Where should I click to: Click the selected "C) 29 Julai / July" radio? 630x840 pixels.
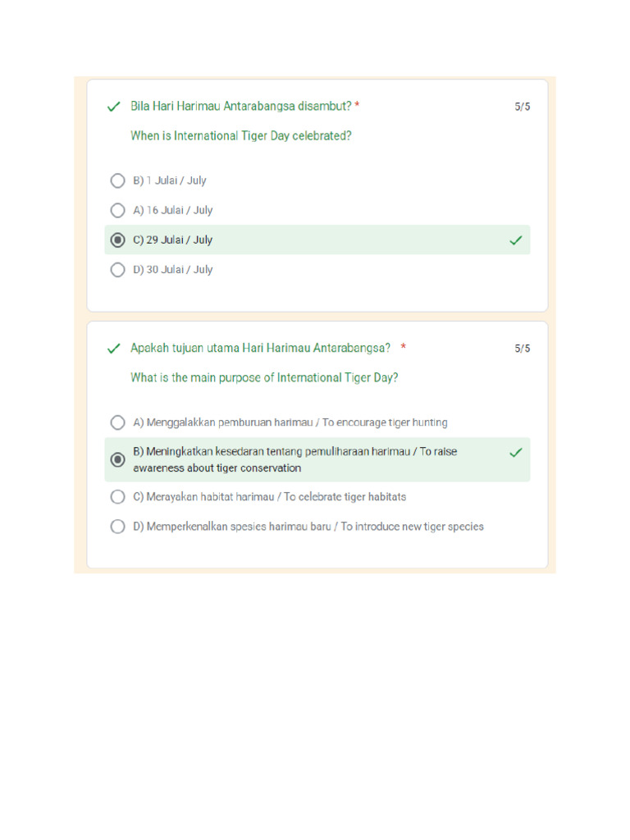[x=118, y=240]
